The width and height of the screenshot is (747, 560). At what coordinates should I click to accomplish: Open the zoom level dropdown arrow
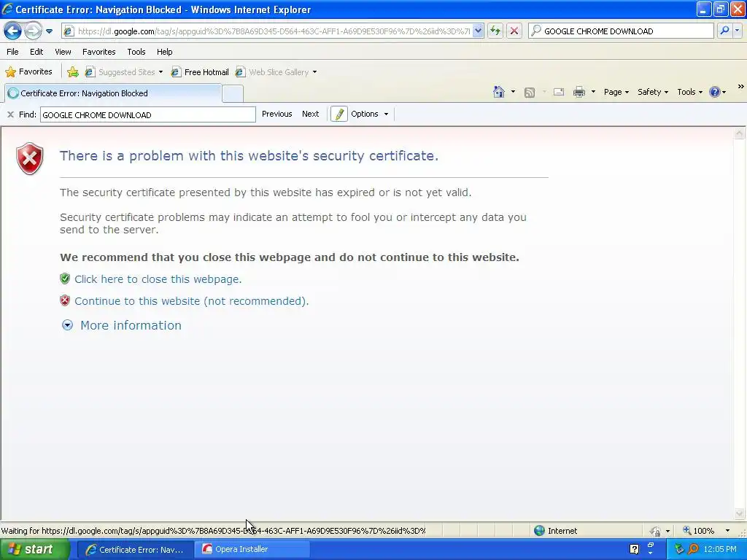click(727, 531)
